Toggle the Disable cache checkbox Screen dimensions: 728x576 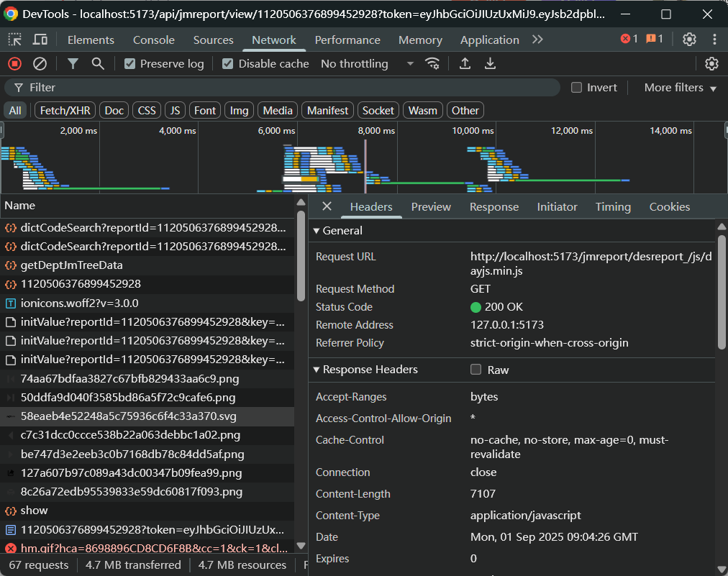[x=227, y=63]
